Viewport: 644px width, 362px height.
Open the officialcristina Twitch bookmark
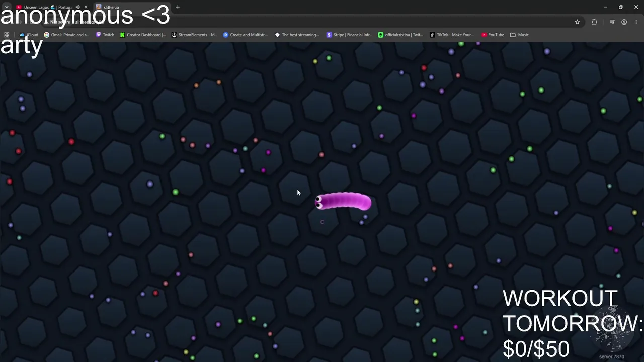pos(400,35)
